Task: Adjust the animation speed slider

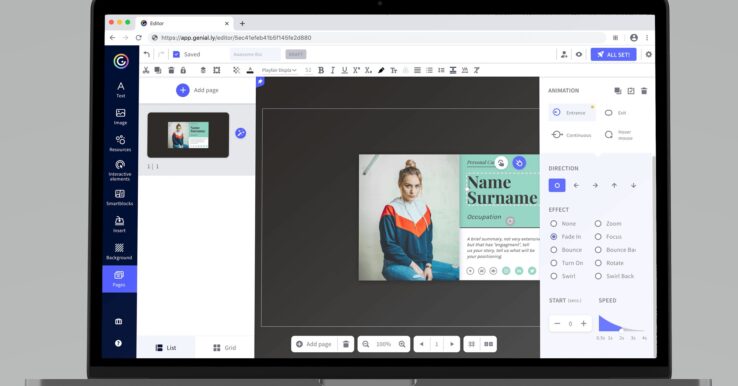Action: coord(621,324)
